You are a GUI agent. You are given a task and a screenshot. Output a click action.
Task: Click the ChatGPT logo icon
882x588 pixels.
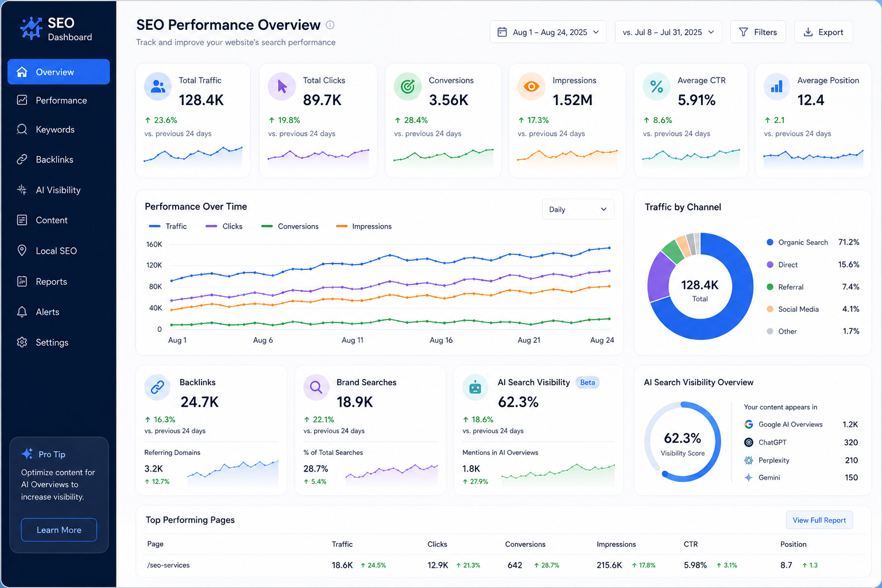click(x=749, y=442)
